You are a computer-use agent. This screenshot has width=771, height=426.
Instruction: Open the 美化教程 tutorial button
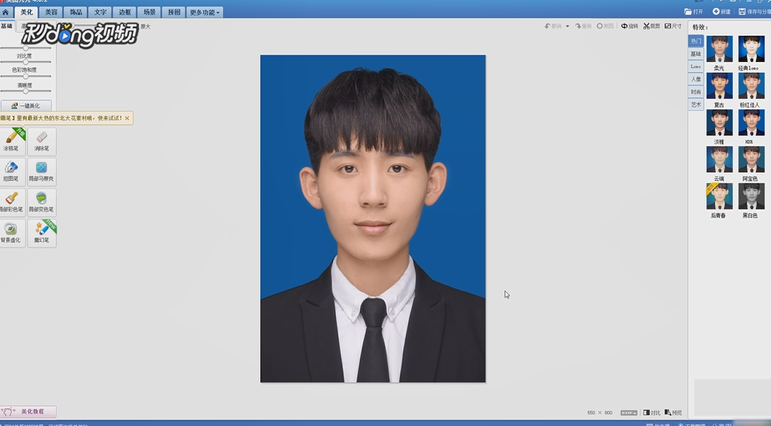pyautogui.click(x=28, y=411)
